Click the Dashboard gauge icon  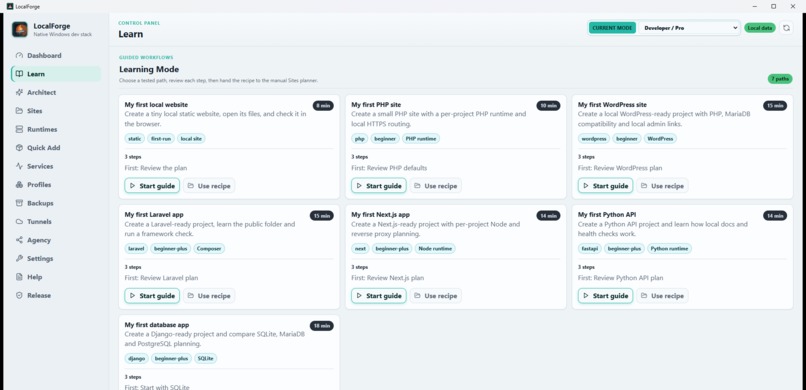[20, 55]
